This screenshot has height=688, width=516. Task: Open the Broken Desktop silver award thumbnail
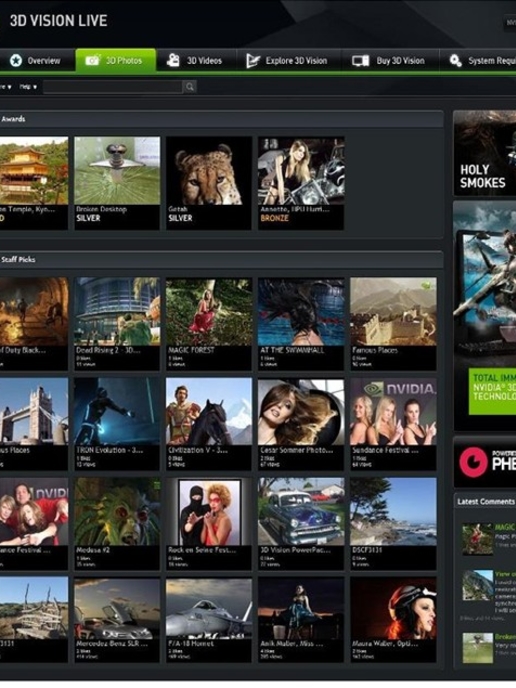point(117,171)
